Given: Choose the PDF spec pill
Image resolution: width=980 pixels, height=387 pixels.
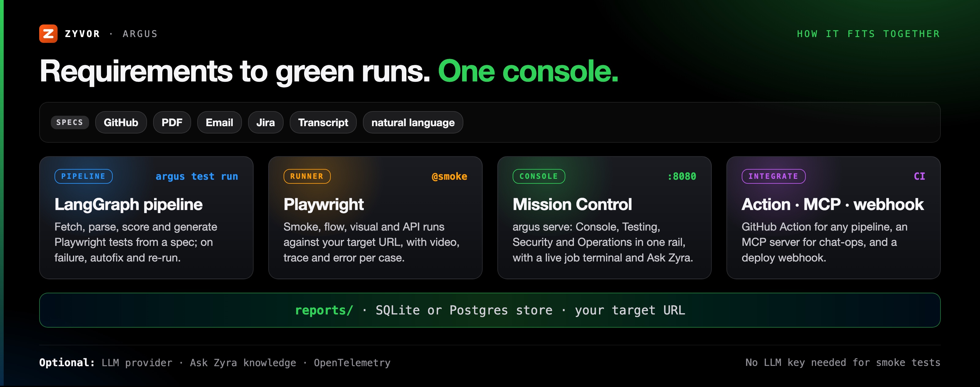Looking at the screenshot, I should click(172, 122).
